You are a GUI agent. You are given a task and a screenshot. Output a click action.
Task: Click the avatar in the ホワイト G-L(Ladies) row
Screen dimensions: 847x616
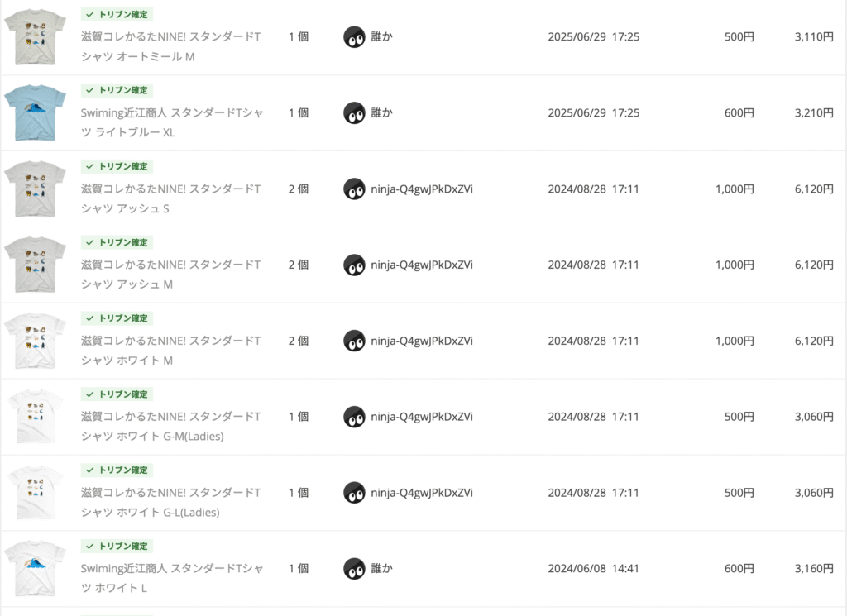coord(354,493)
